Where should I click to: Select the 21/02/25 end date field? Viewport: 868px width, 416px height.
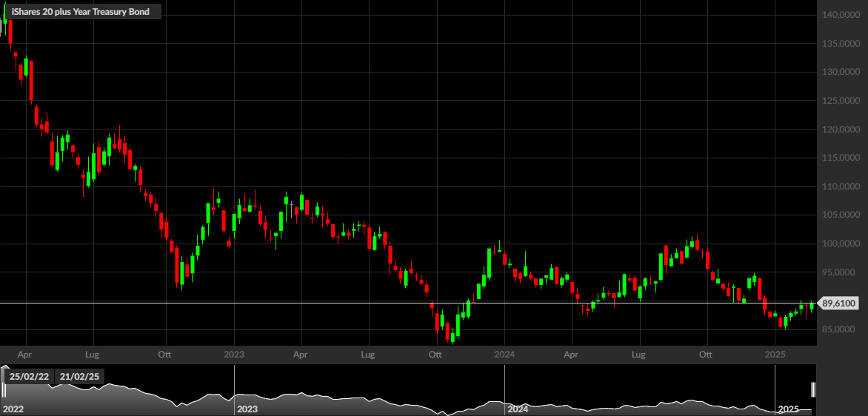79,376
